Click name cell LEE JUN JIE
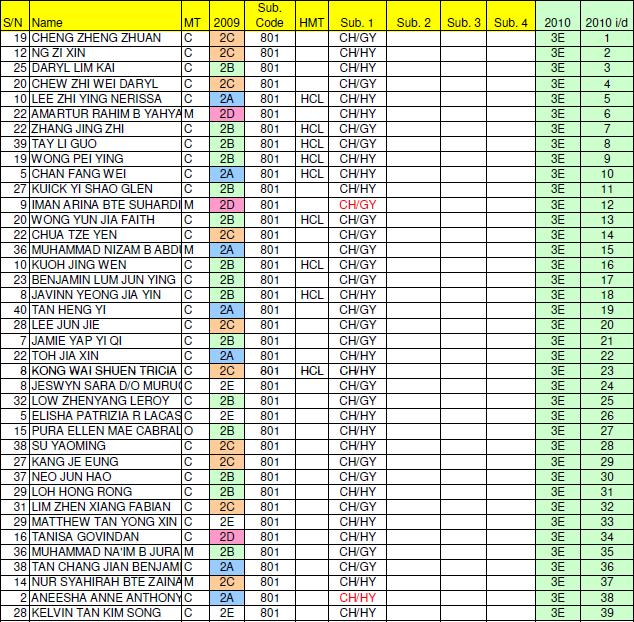Screen dimensions: 634x622 (x=105, y=325)
